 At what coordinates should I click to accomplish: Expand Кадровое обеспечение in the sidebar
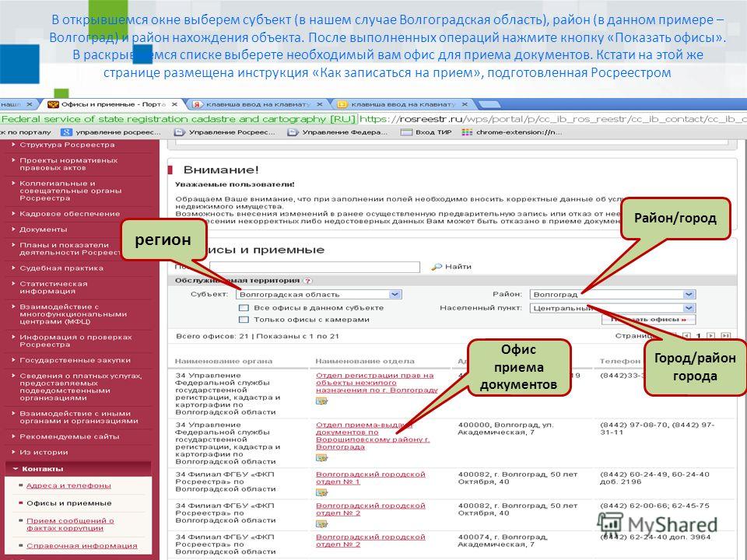point(69,214)
